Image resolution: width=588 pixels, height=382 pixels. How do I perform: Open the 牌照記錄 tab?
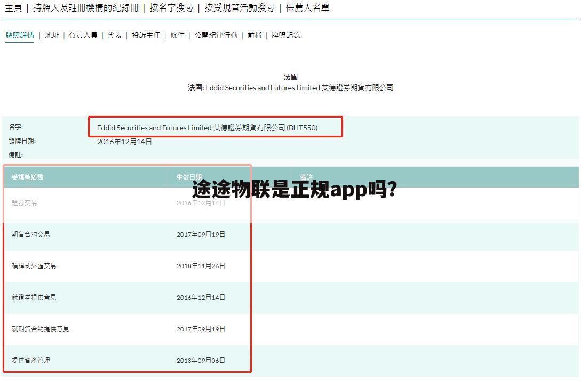click(286, 35)
